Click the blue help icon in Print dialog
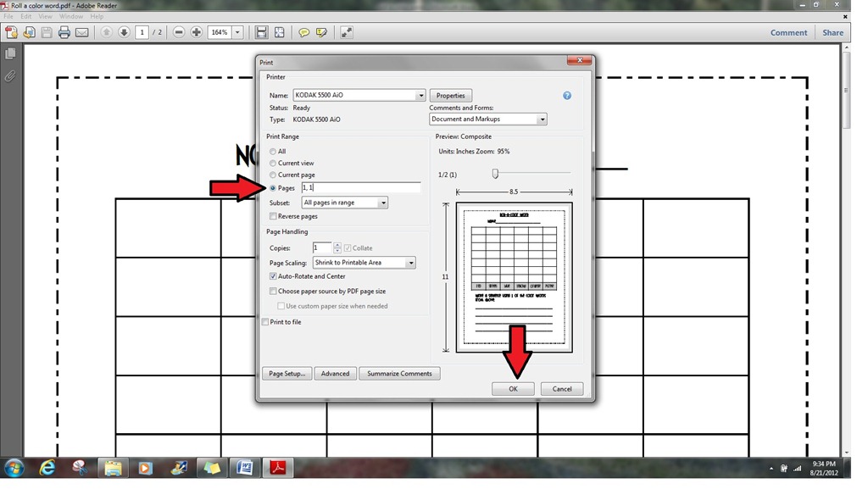868x489 pixels. [567, 96]
